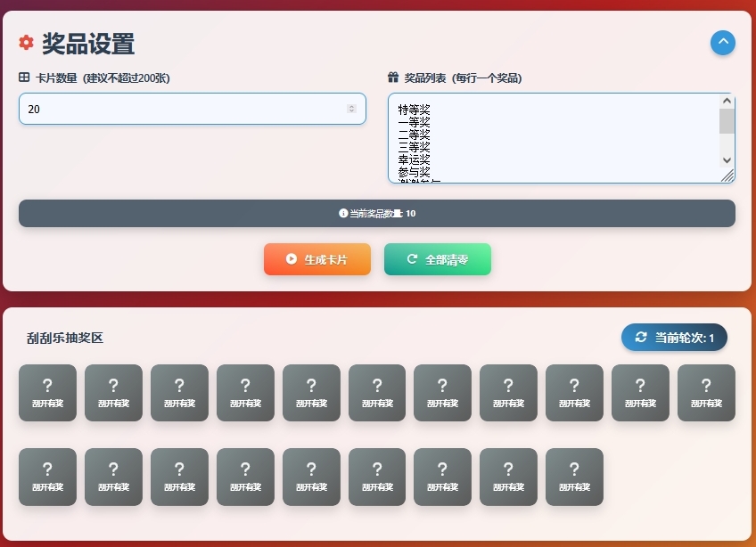The image size is (756, 547).
Task: Click the 当前奖品数量 10 info bar
Action: click(377, 214)
